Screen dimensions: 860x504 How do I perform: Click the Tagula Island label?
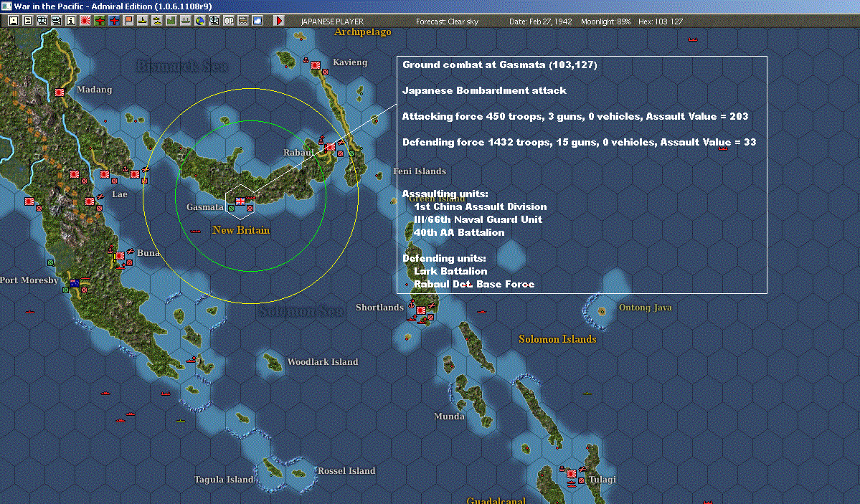224,480
